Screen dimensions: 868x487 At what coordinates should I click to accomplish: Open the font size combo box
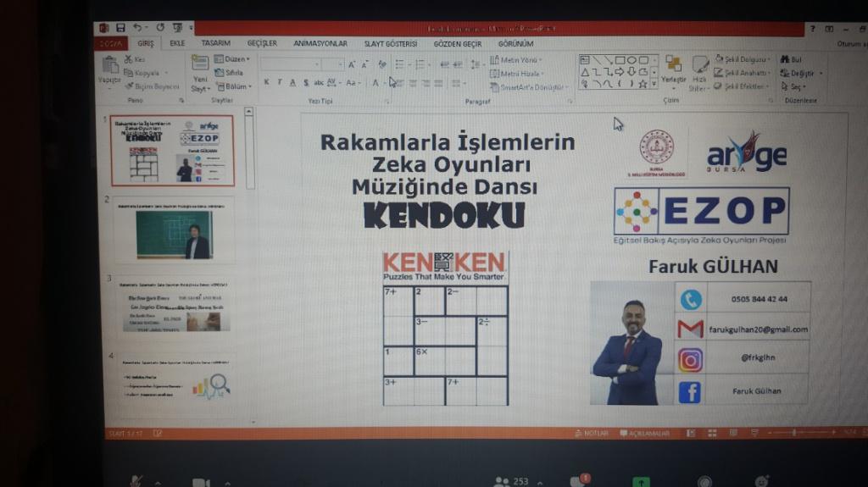pyautogui.click(x=333, y=64)
